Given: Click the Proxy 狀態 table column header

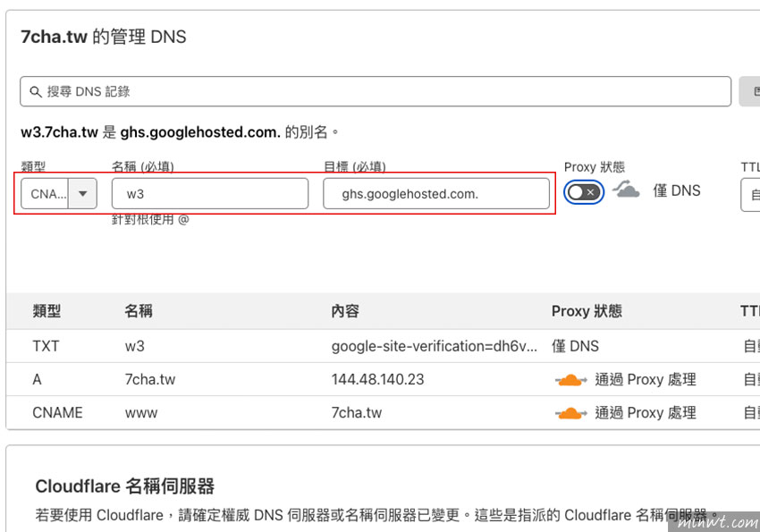Looking at the screenshot, I should pos(587,311).
